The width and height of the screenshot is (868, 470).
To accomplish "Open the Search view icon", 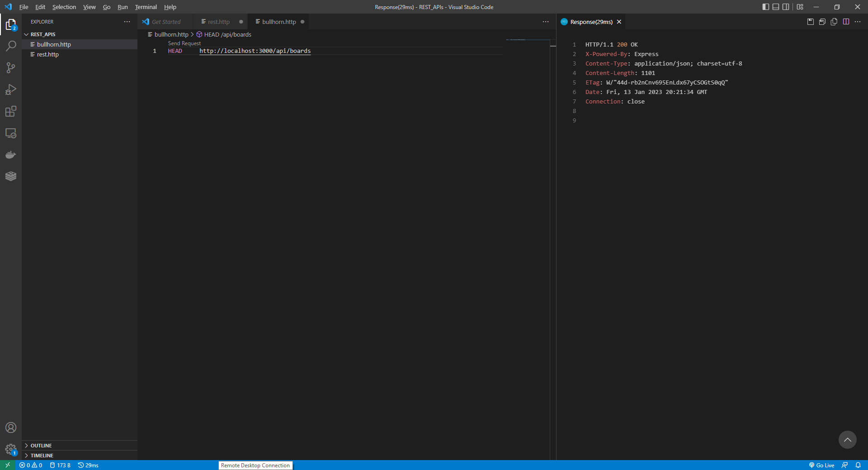I will click(x=11, y=46).
